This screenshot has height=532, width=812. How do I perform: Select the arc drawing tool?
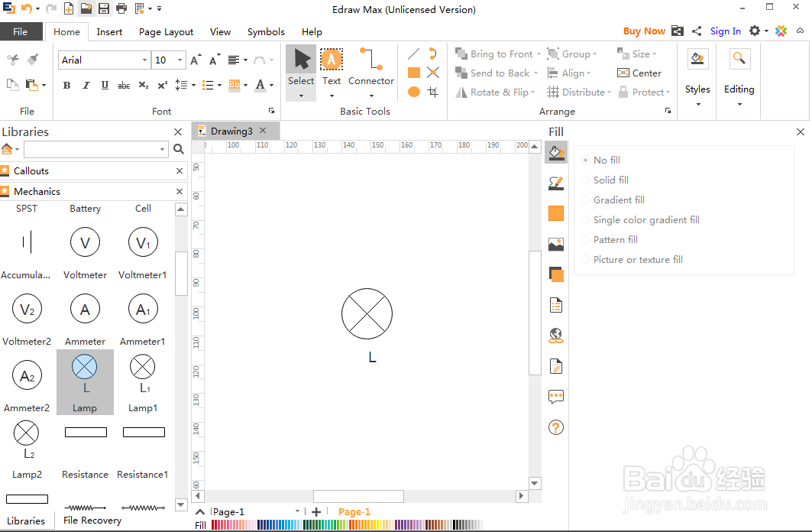coord(433,54)
